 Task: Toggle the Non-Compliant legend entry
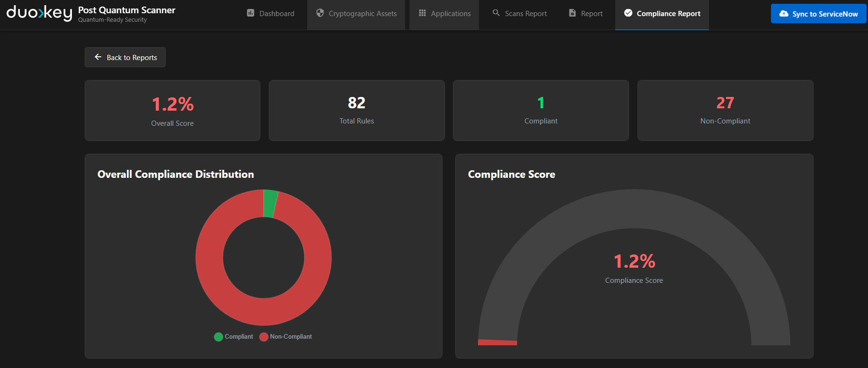coord(286,337)
